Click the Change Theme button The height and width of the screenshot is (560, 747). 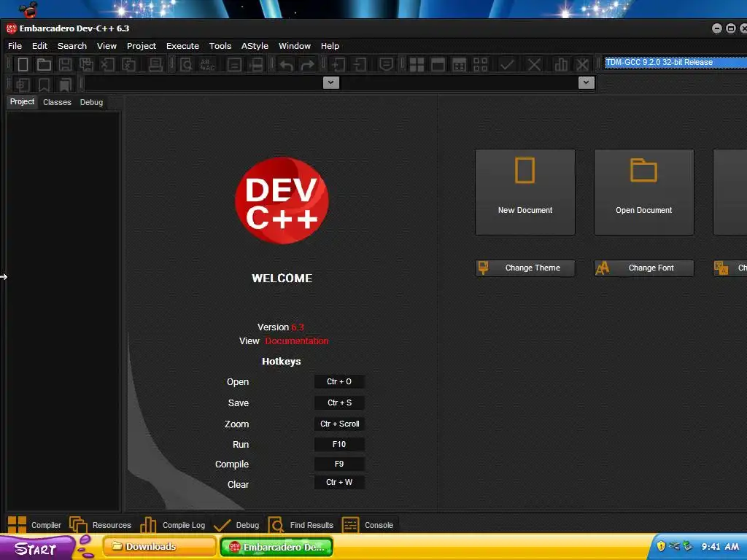[525, 268]
